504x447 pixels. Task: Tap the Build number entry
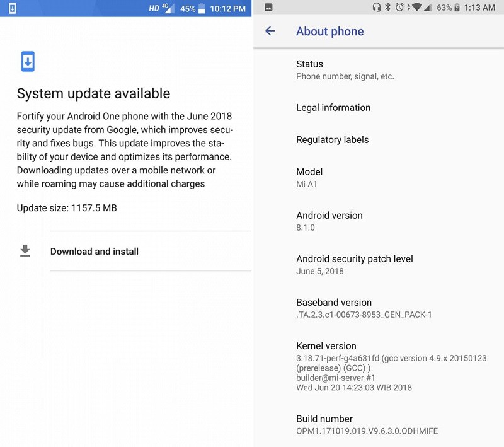(379, 424)
